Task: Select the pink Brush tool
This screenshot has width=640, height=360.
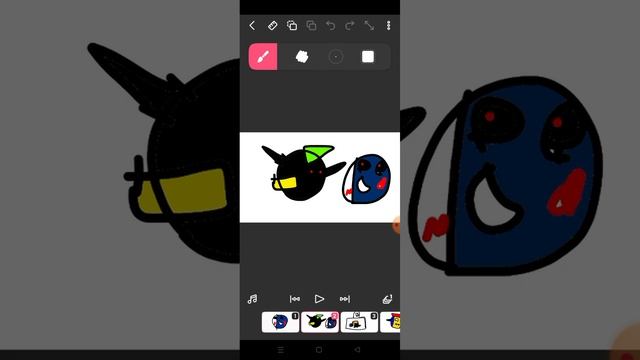Action: click(263, 57)
